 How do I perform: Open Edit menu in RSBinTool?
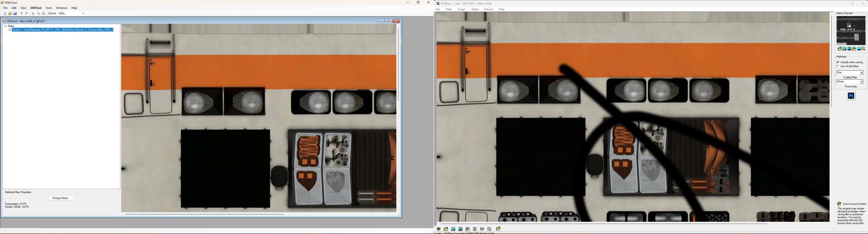coord(14,8)
